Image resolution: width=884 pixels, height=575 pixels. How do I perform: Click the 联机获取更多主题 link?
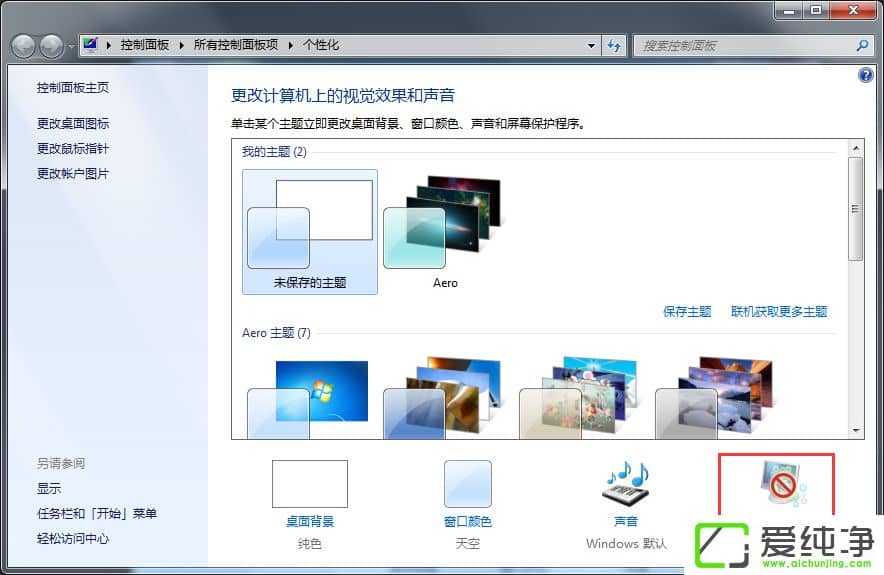click(779, 311)
